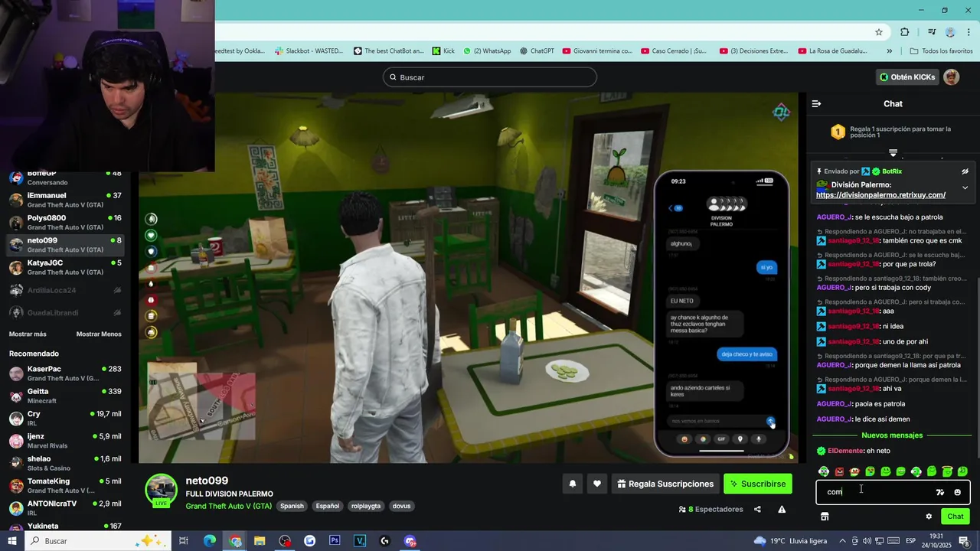The width and height of the screenshot is (980, 551).
Task: Follow neto099 with the heart button
Action: (x=597, y=484)
